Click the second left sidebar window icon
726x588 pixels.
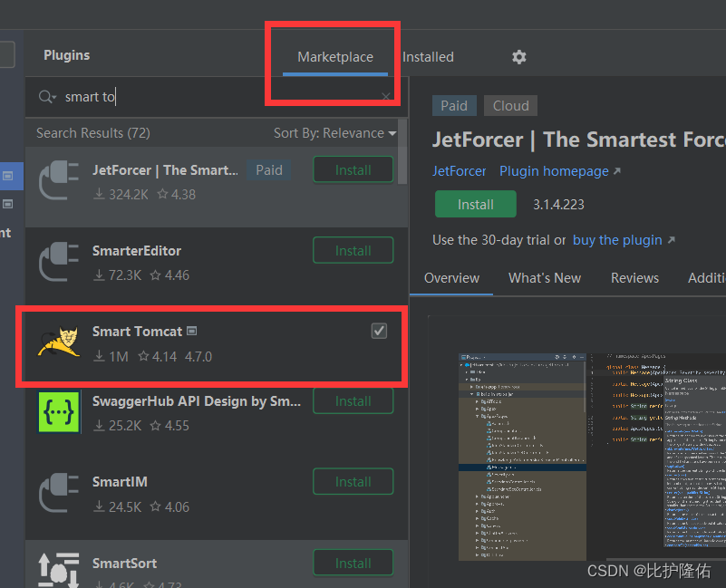pos(8,204)
